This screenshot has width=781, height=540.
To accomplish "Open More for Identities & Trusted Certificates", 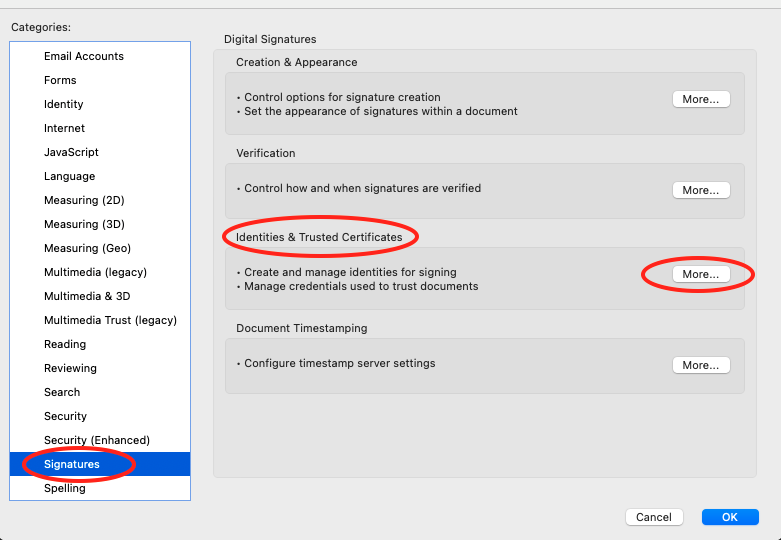I will pyautogui.click(x=701, y=274).
